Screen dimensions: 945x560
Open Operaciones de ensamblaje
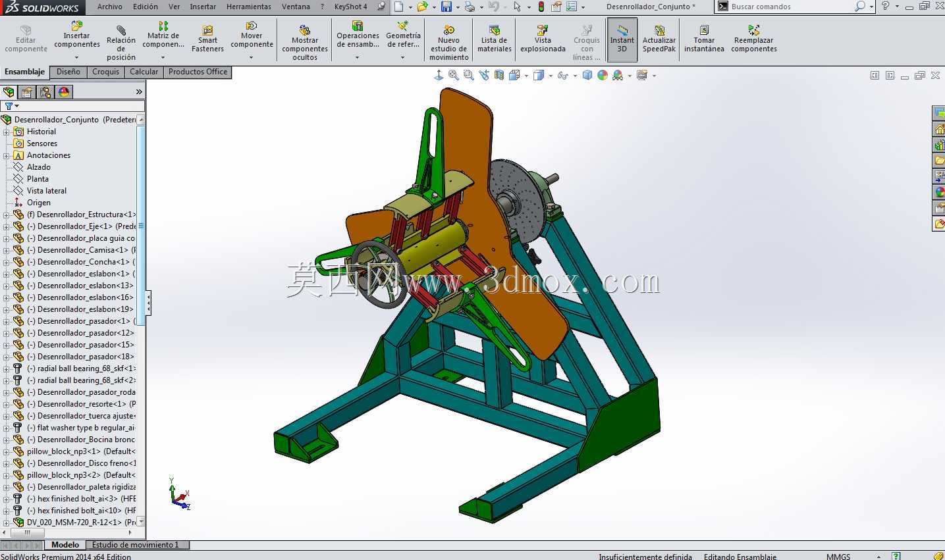point(358,36)
